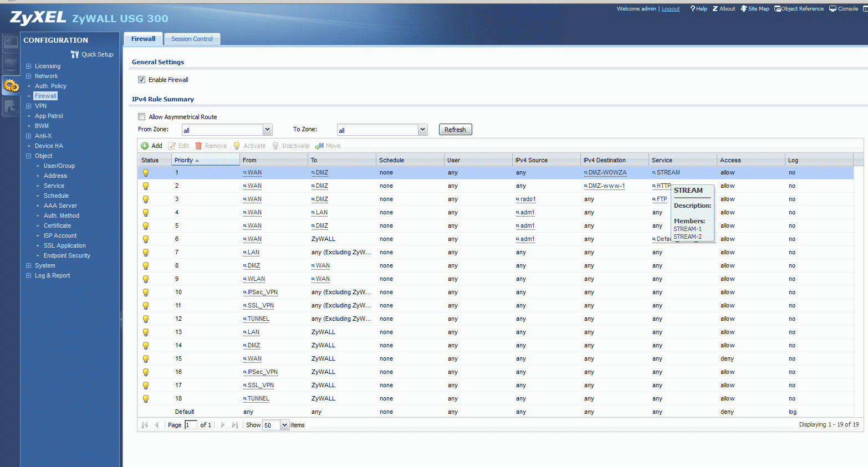Collapse the Object tree node

point(29,156)
